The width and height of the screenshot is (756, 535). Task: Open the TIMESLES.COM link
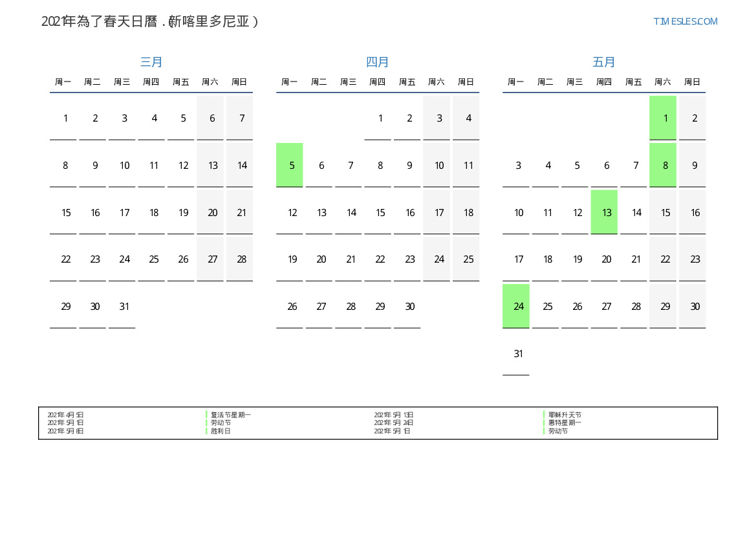685,21
